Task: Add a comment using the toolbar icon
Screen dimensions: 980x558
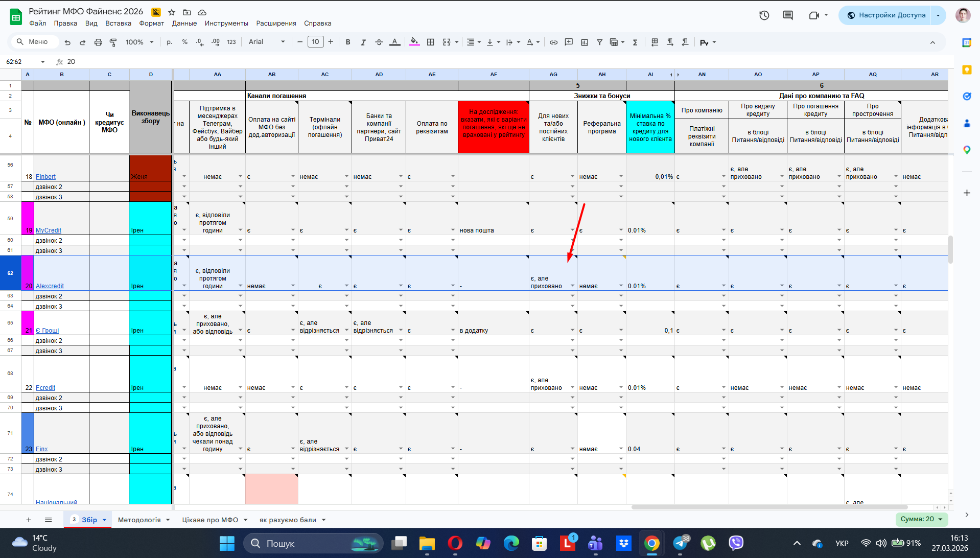Action: coord(569,42)
